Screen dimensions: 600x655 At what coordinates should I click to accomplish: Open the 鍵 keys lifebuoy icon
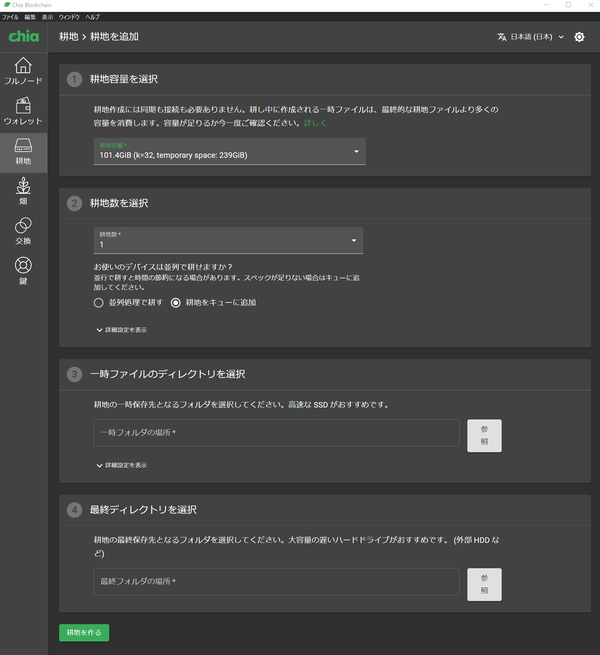[23, 265]
